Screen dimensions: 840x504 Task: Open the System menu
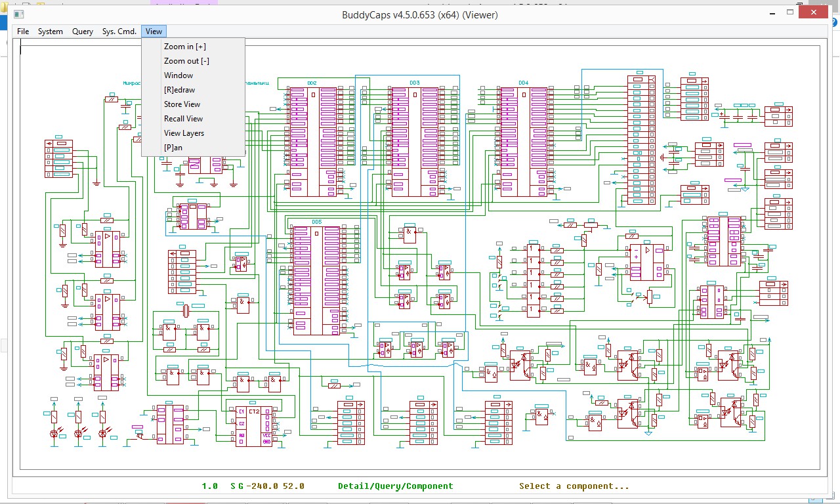coord(51,31)
